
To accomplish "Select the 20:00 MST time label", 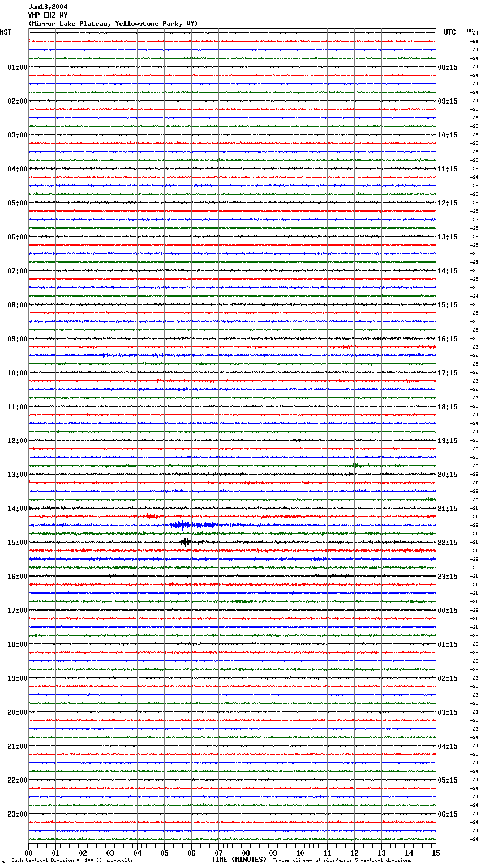I will (18, 712).
